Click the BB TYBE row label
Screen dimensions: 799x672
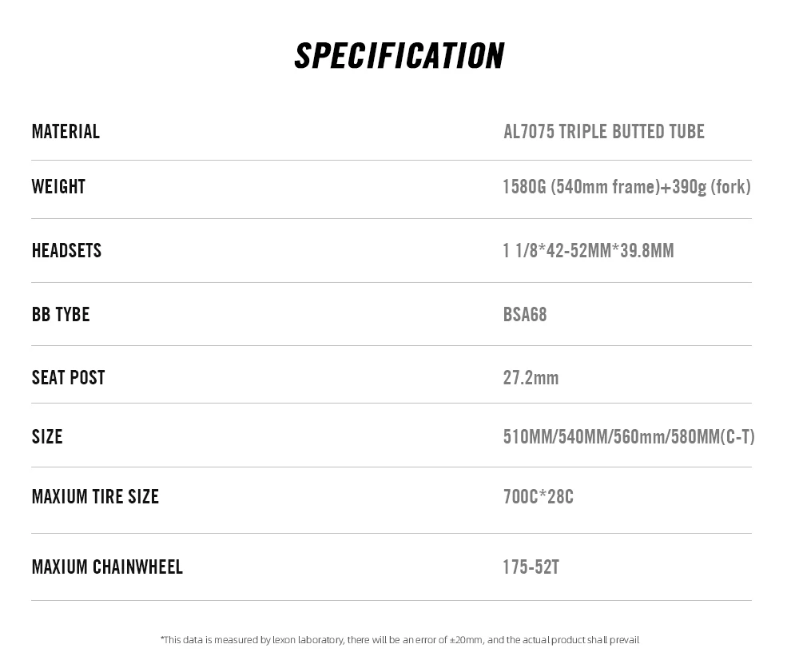click(61, 315)
